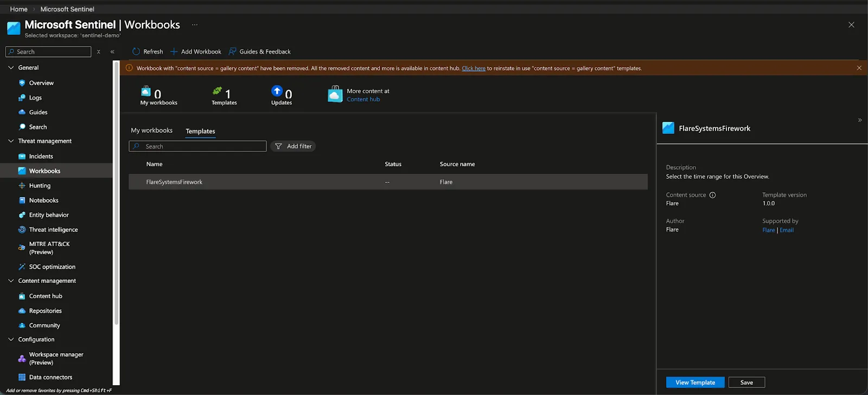Open the Content source info icon
The height and width of the screenshot is (395, 868).
click(712, 195)
